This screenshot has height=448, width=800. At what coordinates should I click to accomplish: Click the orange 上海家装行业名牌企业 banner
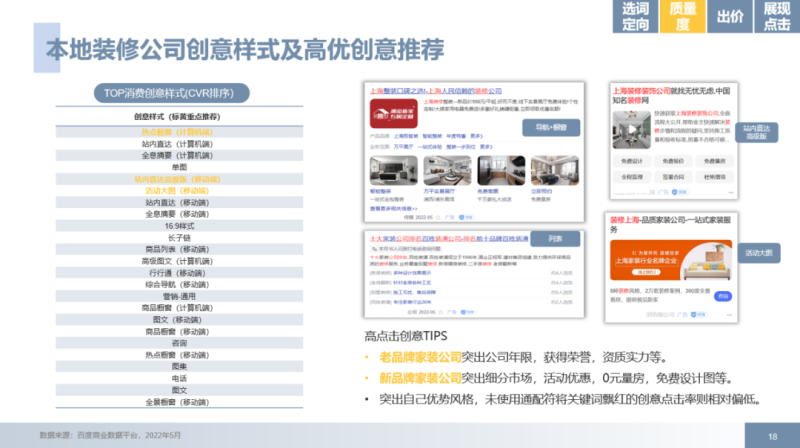(671, 260)
